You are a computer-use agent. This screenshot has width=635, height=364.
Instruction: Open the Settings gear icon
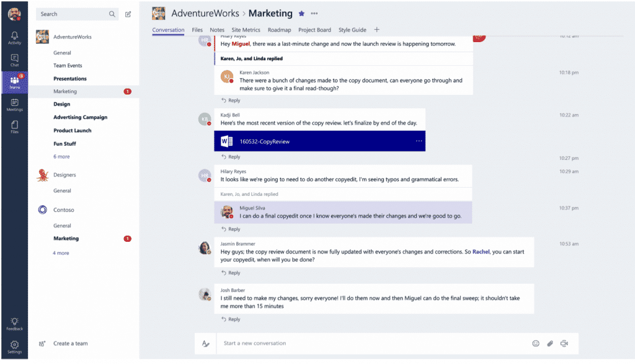(15, 347)
